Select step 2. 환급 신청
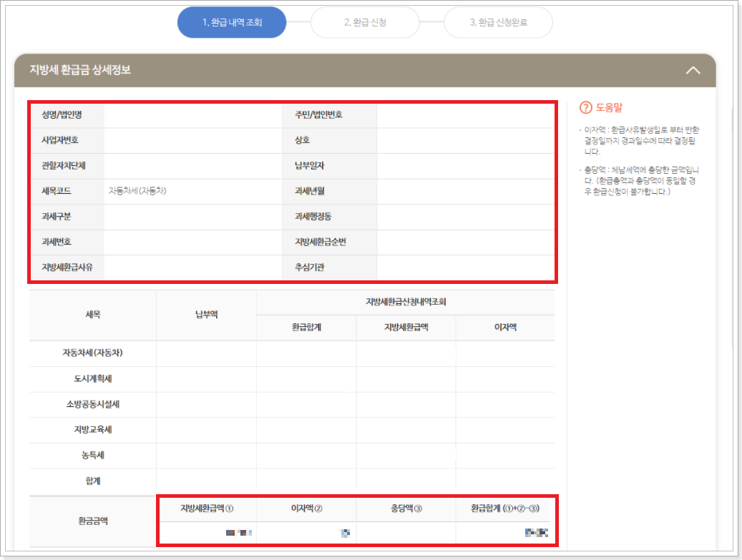 pos(365,22)
